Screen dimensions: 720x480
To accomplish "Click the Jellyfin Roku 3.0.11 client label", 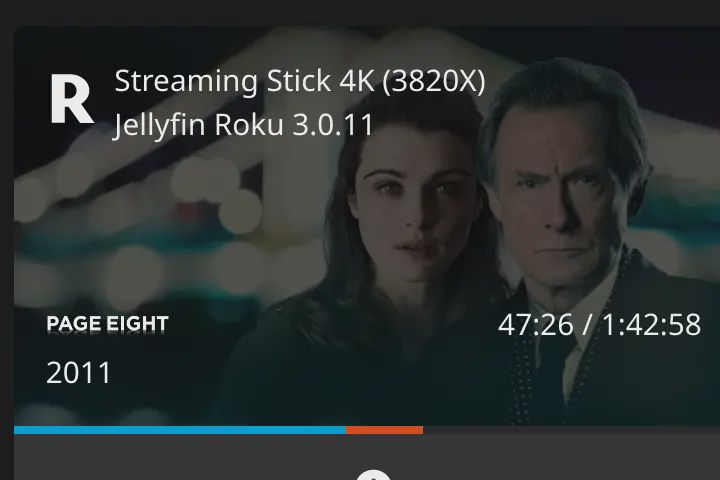I will [x=243, y=124].
